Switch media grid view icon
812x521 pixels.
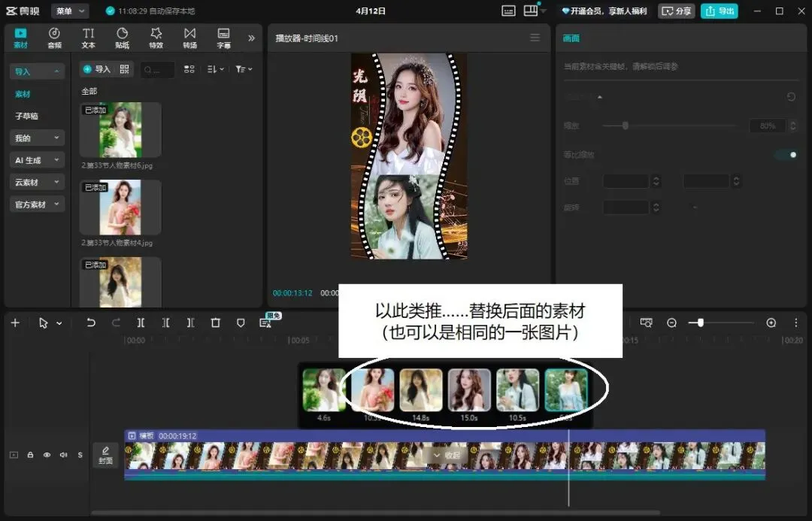point(189,69)
